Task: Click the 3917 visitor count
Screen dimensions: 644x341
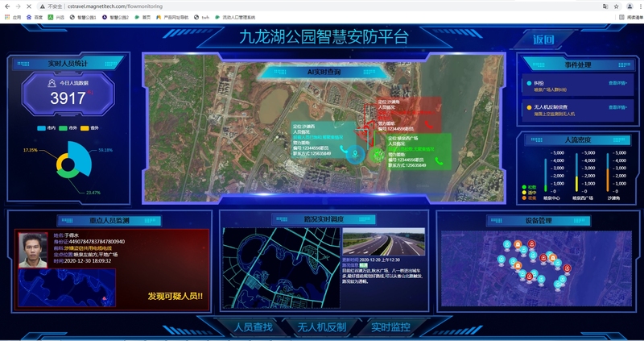Action: click(68, 98)
